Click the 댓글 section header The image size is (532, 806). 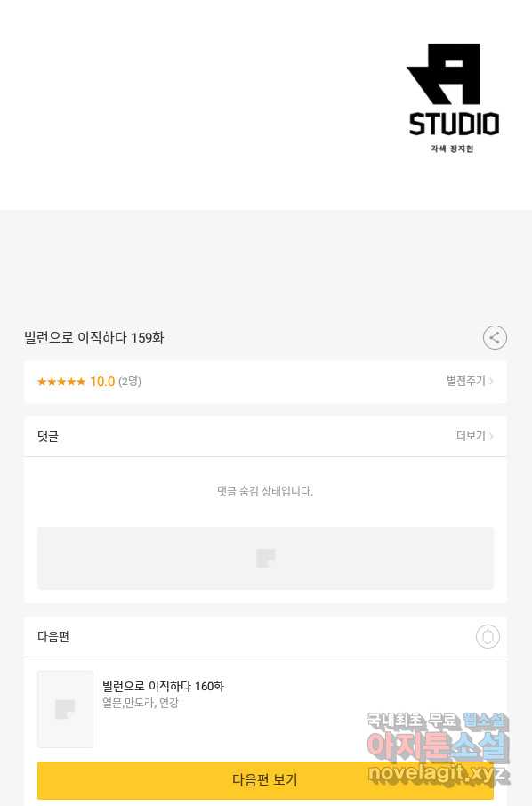tap(48, 437)
